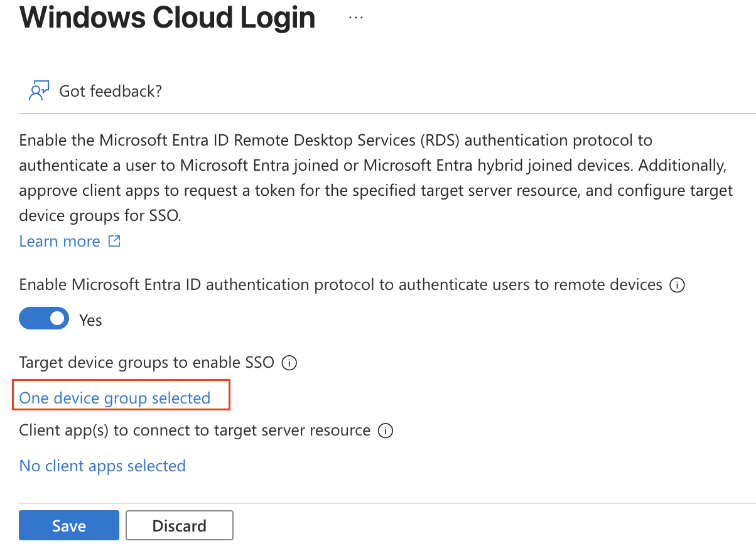Show info tooltip for Client app(s) setting
The height and width of the screenshot is (556, 756).
386,431
